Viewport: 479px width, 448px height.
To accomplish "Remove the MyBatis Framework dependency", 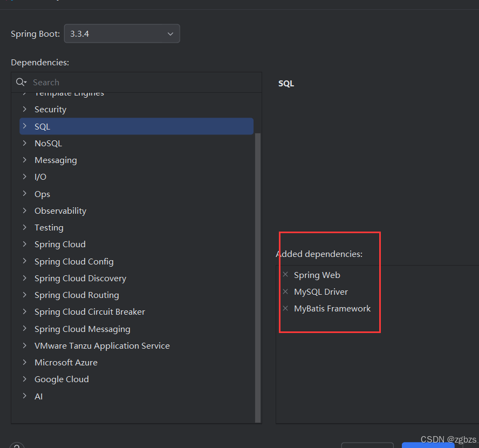I will click(x=285, y=308).
